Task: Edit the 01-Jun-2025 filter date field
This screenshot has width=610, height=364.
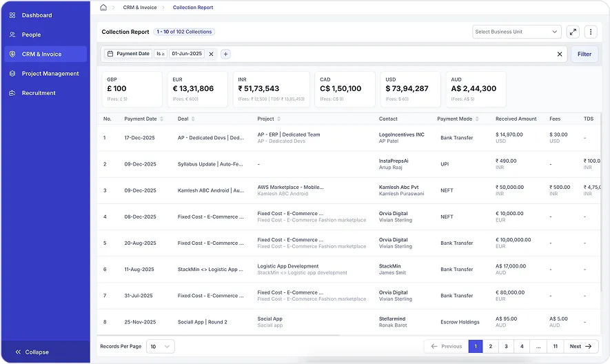Action: click(x=187, y=54)
